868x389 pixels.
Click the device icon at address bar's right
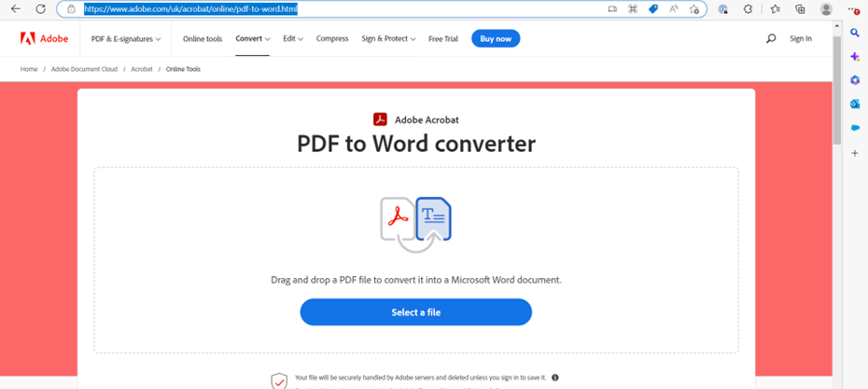click(x=611, y=8)
